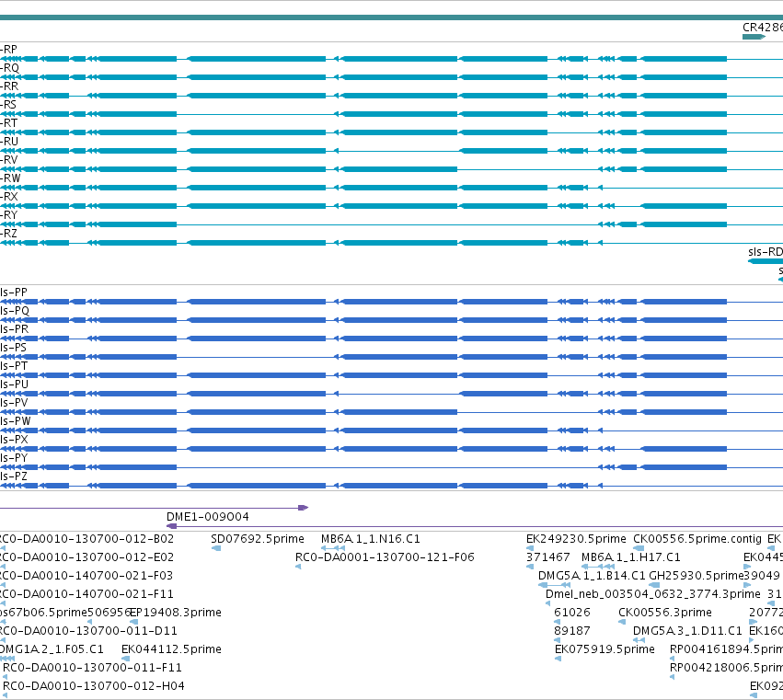Click the DMG1A.2_1.F05.C1 label

[52, 649]
